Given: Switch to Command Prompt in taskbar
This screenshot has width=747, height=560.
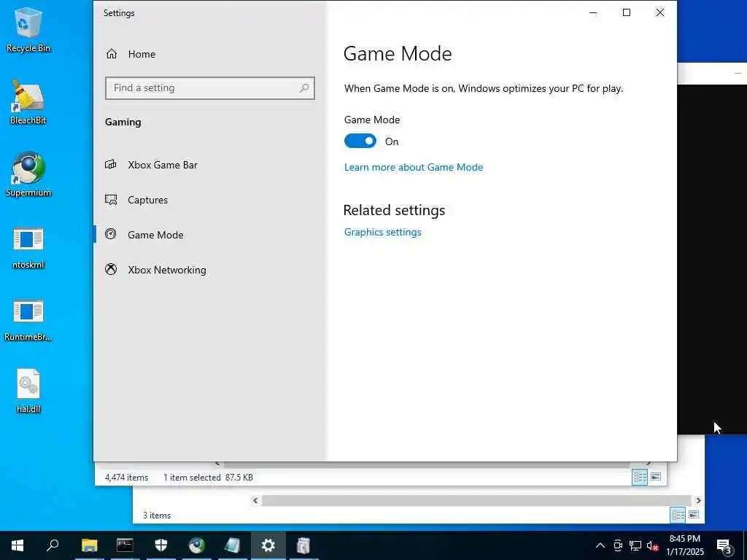Looking at the screenshot, I should click(125, 545).
